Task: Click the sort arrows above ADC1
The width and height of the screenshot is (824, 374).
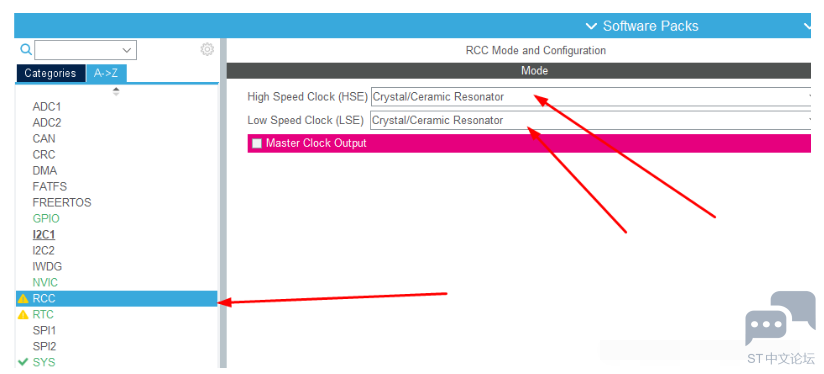Action: pyautogui.click(x=116, y=91)
